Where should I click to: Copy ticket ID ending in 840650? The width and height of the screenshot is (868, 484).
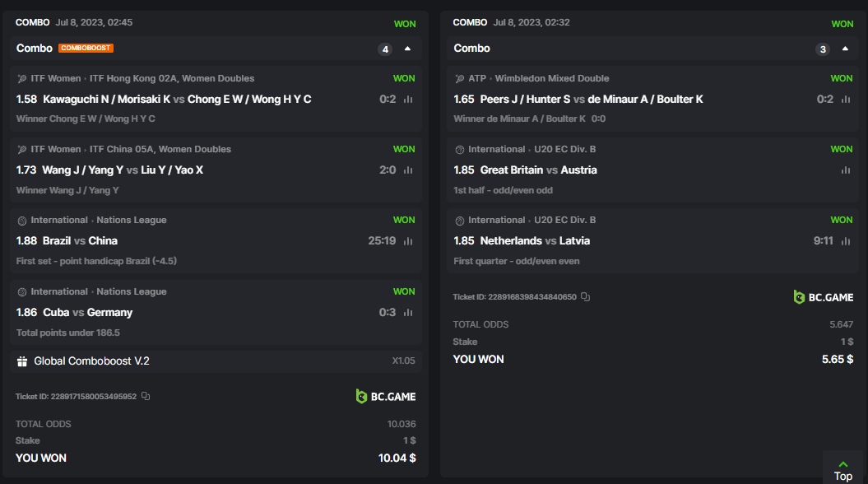pos(585,297)
